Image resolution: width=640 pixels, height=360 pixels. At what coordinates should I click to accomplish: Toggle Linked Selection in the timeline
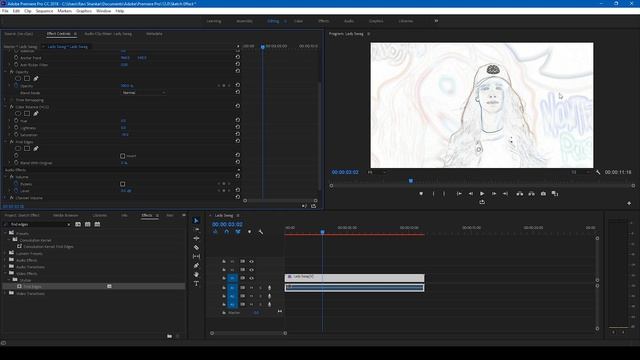(238, 232)
